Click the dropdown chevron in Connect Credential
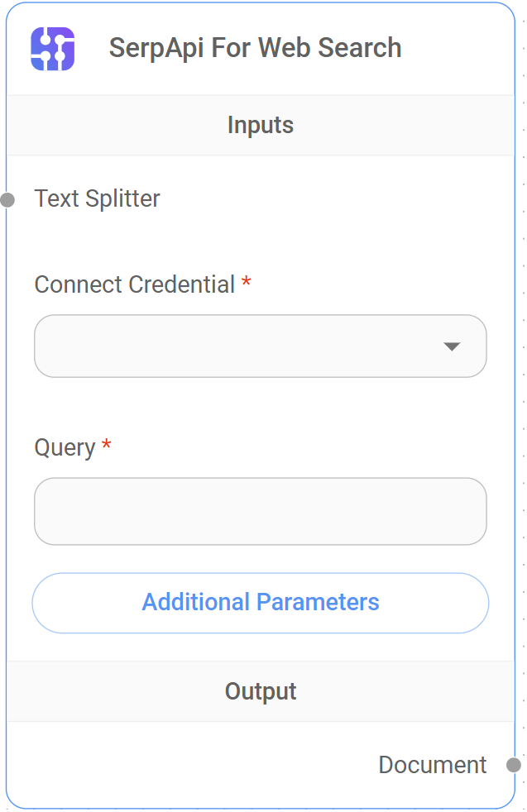Screen dimensions: 527x812 pos(452,346)
